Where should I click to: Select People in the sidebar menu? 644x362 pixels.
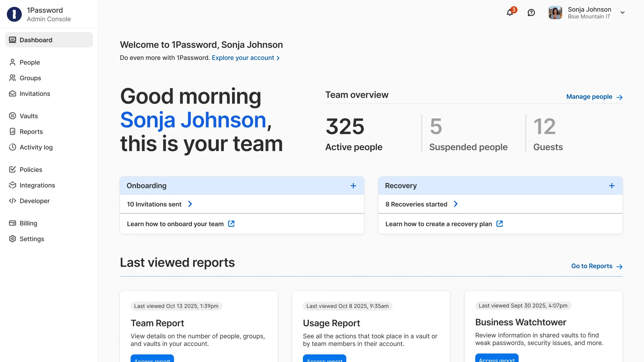tap(30, 62)
